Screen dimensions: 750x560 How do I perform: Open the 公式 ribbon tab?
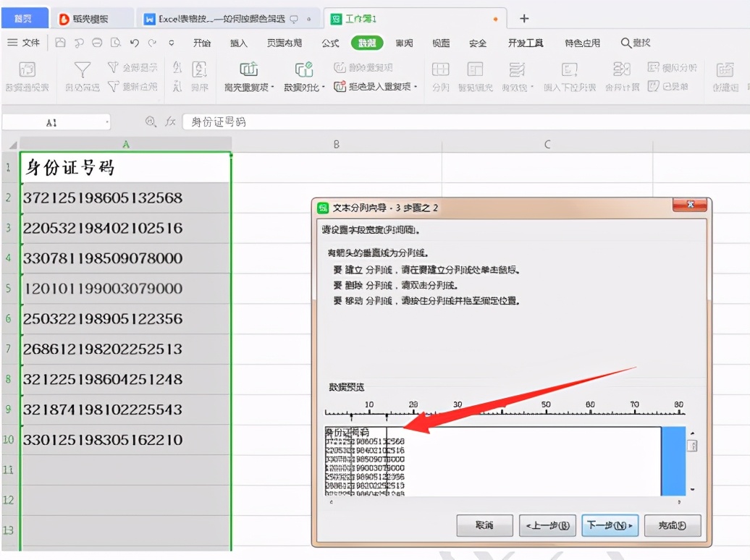[x=330, y=43]
